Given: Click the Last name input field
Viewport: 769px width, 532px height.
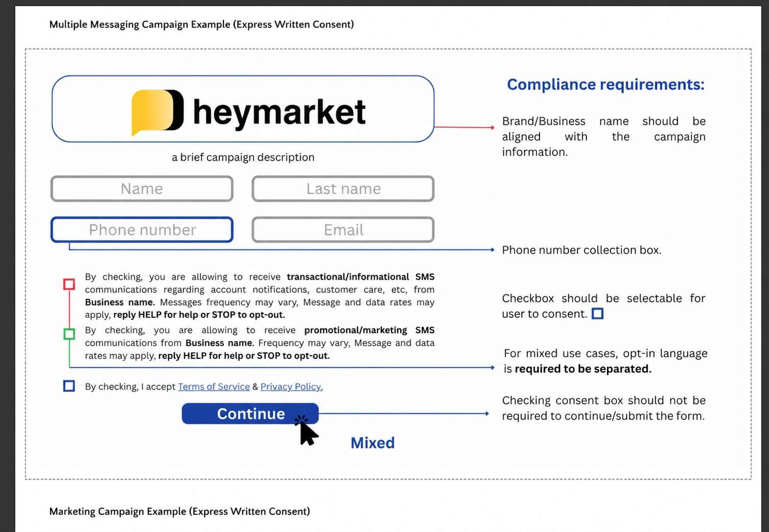Looking at the screenshot, I should point(343,189).
